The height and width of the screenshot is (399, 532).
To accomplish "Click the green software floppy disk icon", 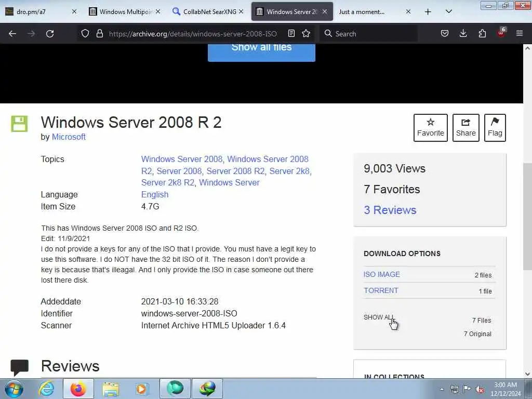I will (19, 124).
